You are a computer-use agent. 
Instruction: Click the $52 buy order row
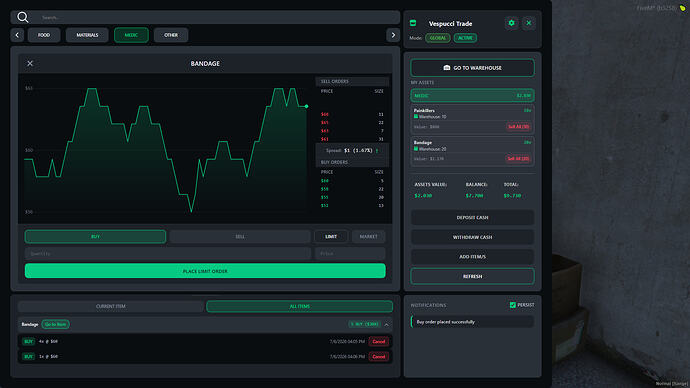coord(352,205)
